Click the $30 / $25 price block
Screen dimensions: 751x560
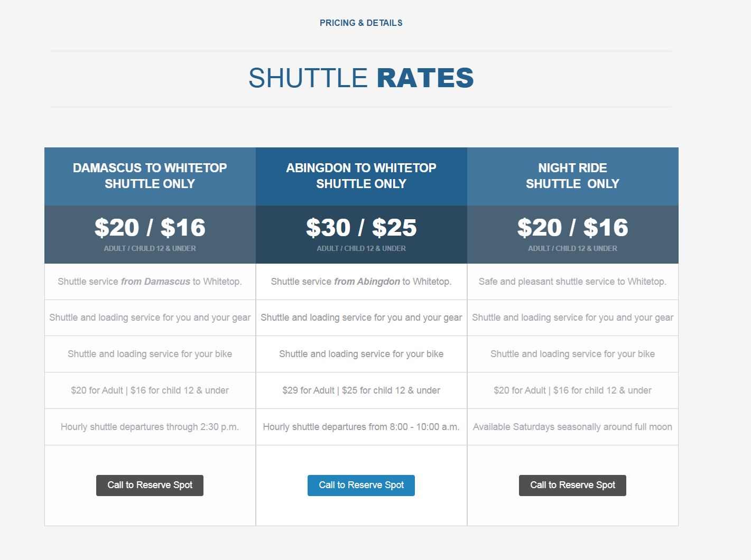click(x=361, y=235)
